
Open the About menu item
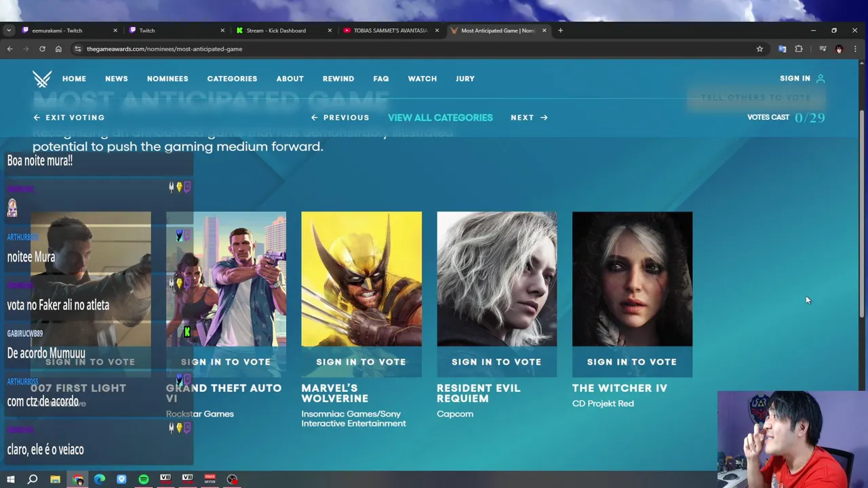click(x=290, y=79)
